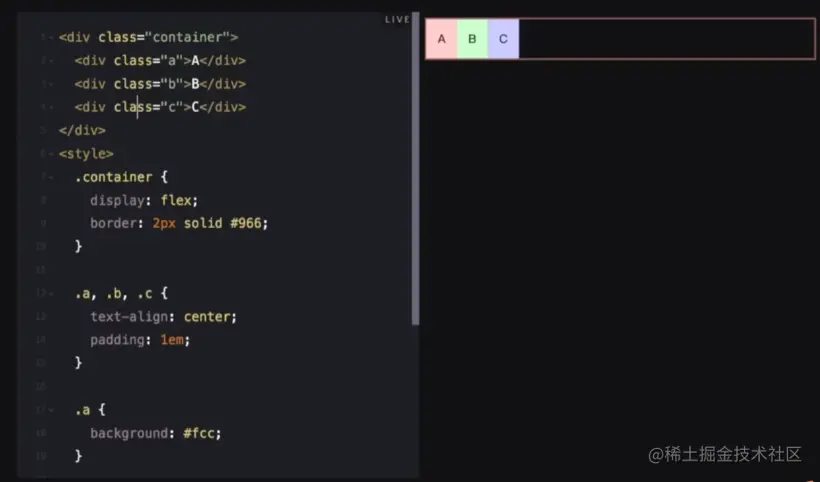
Task: Click the closing </div> code line
Action: click(x=82, y=130)
